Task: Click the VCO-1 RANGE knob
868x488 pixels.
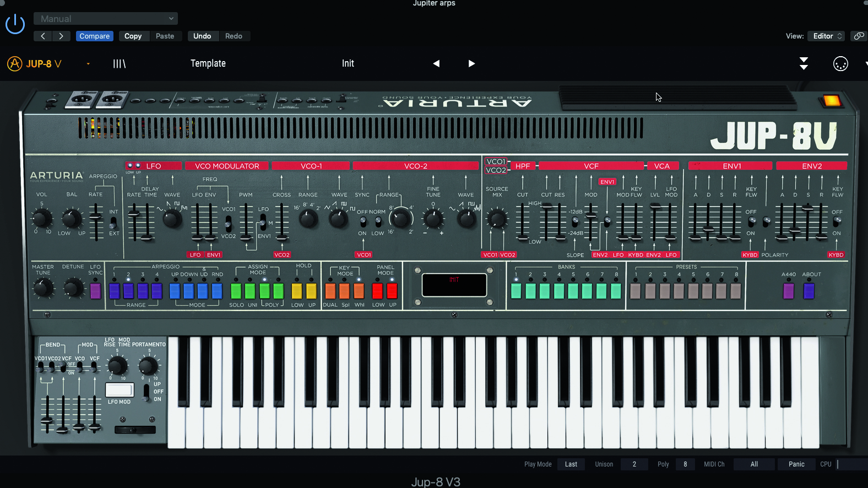Action: [x=308, y=219]
